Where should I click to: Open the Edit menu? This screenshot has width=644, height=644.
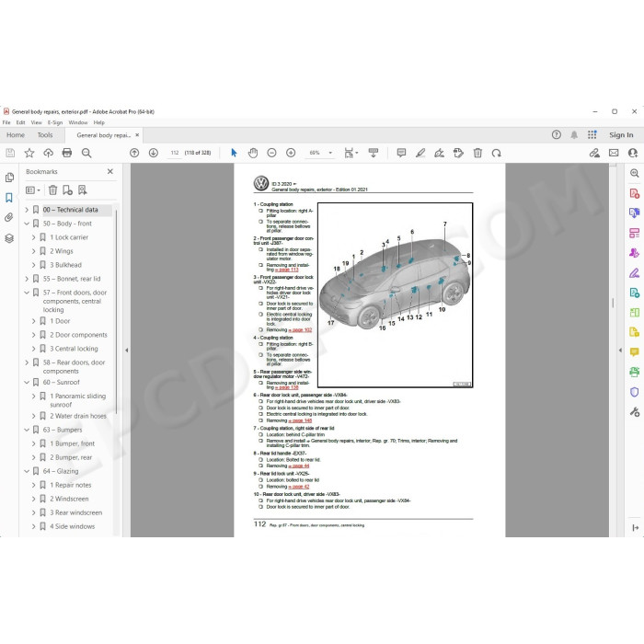pos(20,122)
